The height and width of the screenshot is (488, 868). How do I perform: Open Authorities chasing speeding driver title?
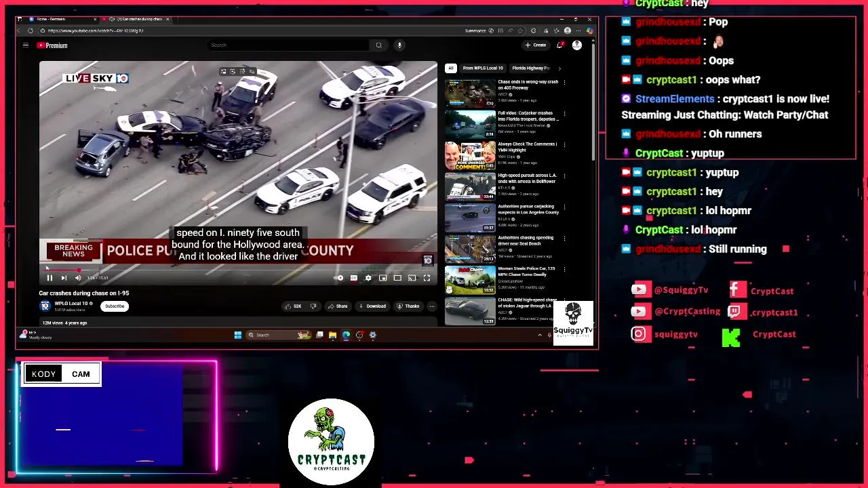[526, 241]
